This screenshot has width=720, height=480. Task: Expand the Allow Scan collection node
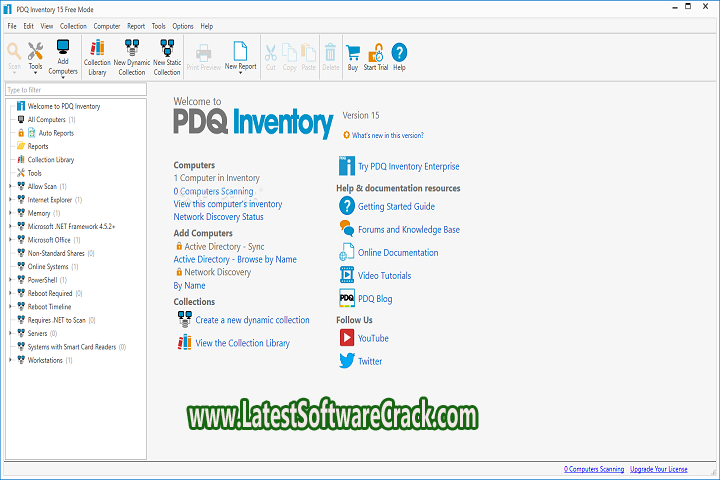[11, 186]
